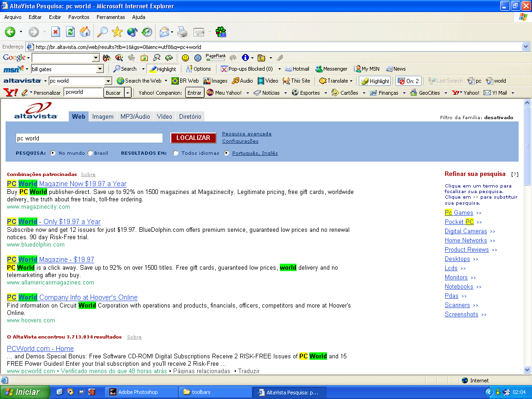This screenshot has width=532, height=399.
Task: Open Hotmail from MSN toolbar
Action: click(x=297, y=69)
